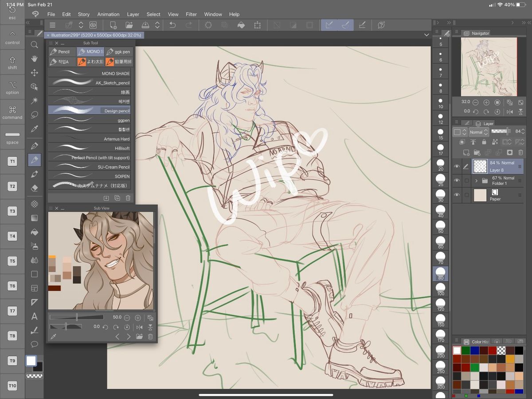Viewport: 532px width, 399px height.
Task: Select the Ruler tool
Action: (34, 302)
